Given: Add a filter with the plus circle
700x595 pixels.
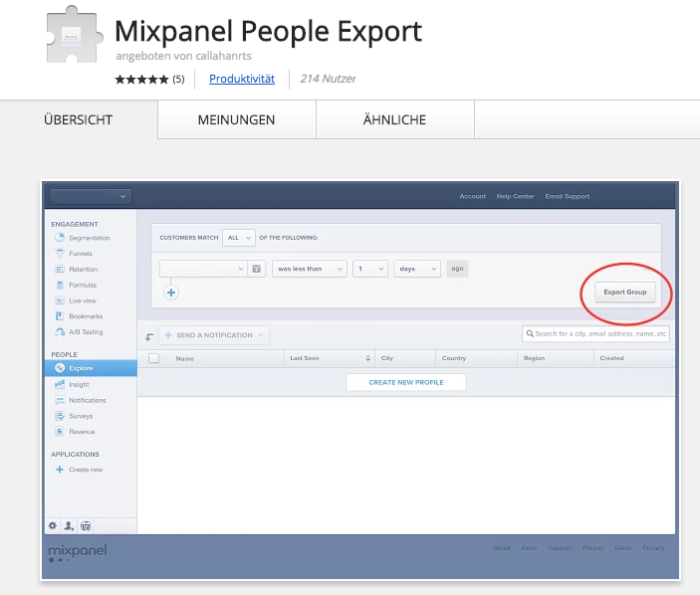Looking at the screenshot, I should (171, 293).
